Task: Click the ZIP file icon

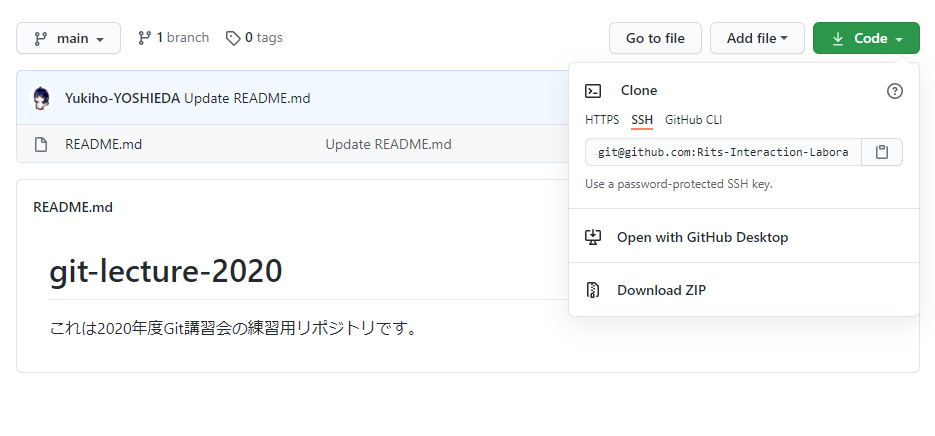Action: [x=592, y=290]
